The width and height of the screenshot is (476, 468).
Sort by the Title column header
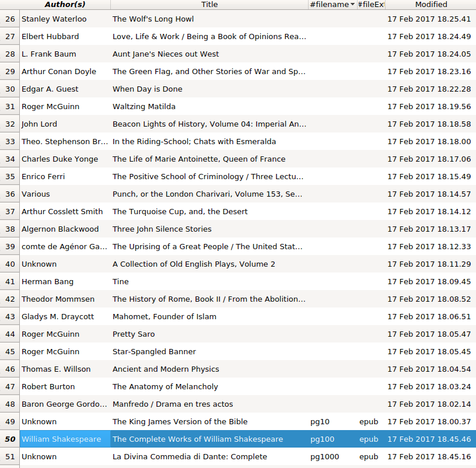pos(209,5)
